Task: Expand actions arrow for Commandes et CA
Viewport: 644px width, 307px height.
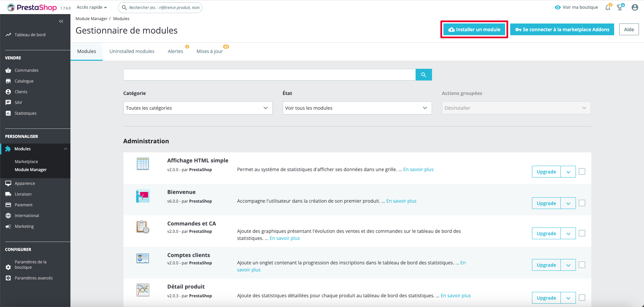Action: click(x=568, y=234)
